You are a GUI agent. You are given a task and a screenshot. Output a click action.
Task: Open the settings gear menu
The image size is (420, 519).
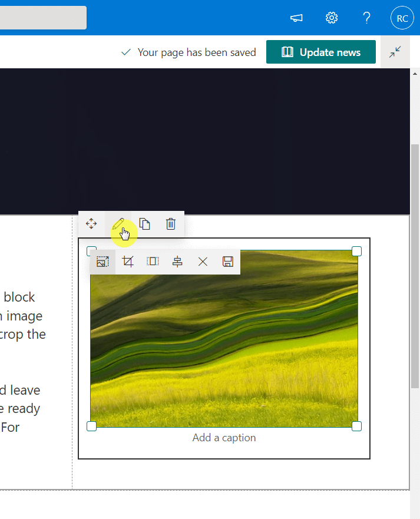pos(331,18)
